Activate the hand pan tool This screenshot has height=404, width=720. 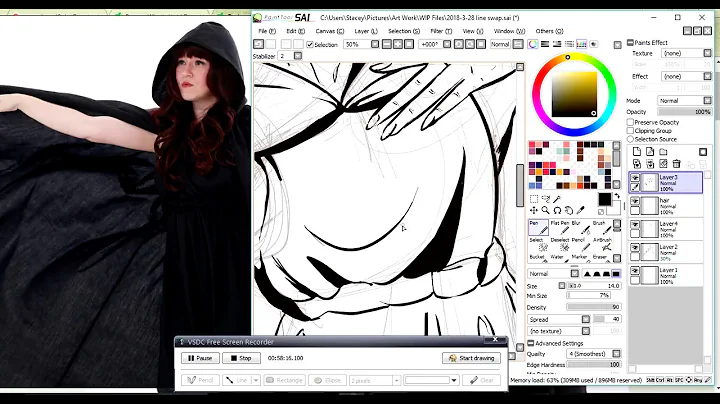[569, 210]
